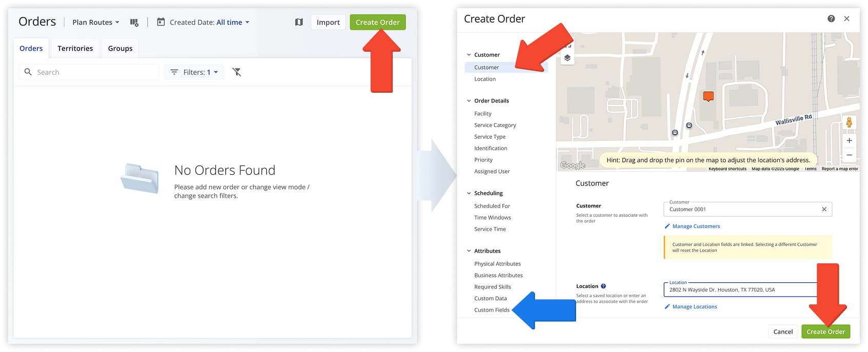Go to Priority section
This screenshot has height=352, width=868.
click(x=483, y=160)
